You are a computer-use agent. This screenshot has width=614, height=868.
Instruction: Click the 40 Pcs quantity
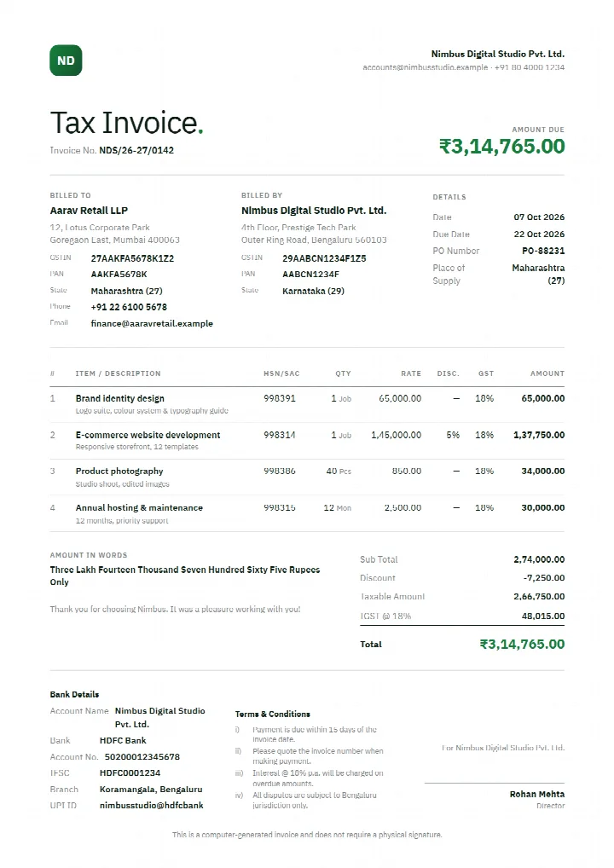pos(339,471)
